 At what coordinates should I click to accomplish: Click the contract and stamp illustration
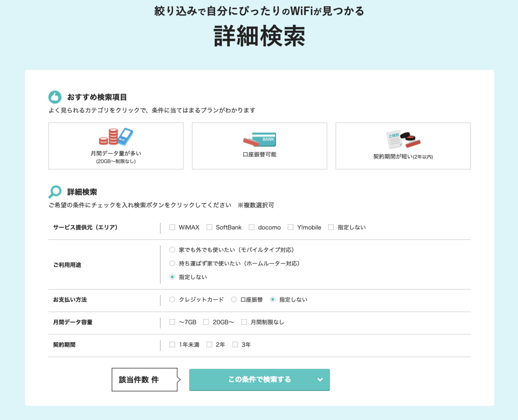(403, 139)
